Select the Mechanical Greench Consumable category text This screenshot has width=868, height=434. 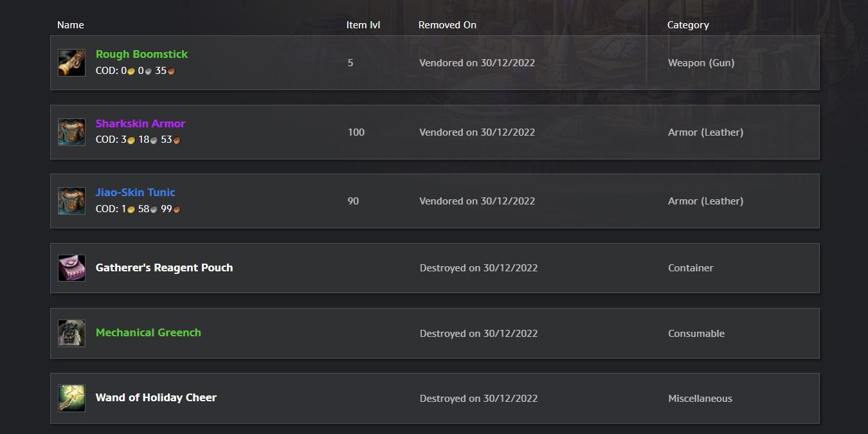coord(696,334)
